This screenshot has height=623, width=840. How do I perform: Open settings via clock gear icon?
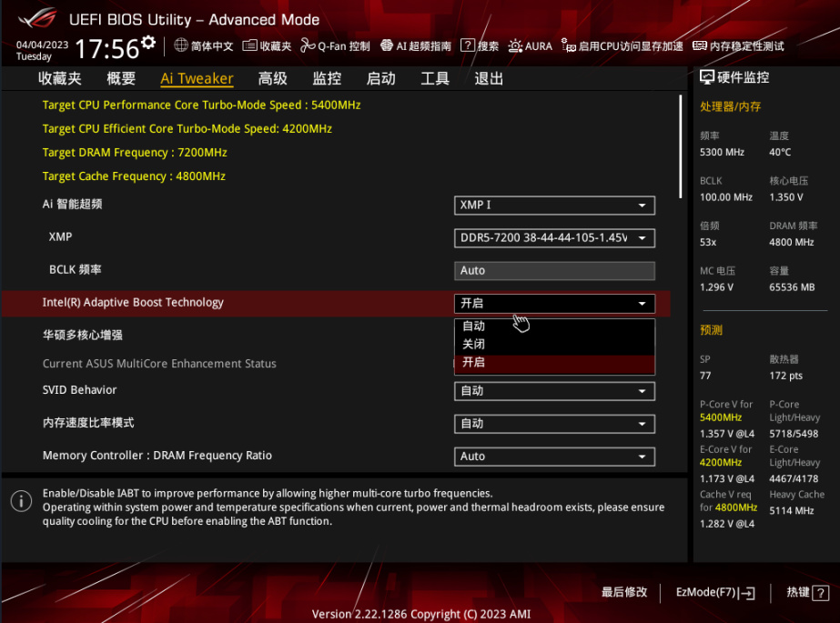click(x=148, y=43)
